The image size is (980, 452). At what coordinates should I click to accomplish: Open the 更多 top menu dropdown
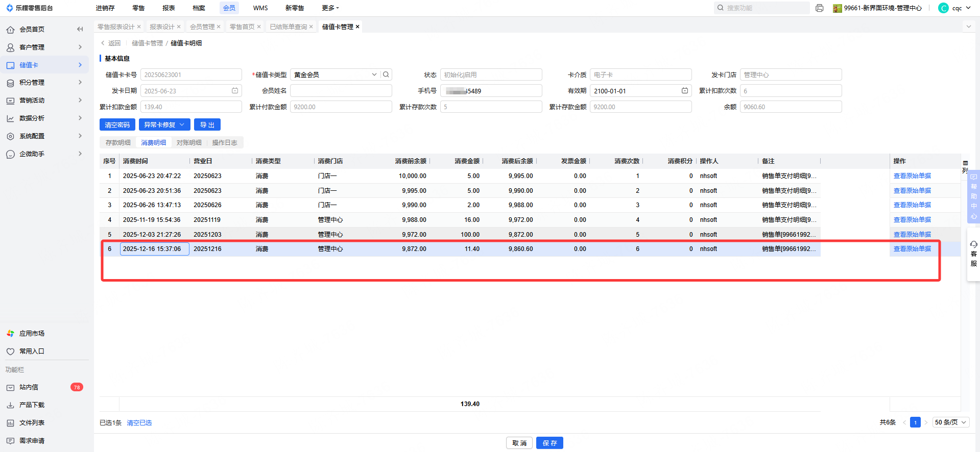tap(330, 8)
